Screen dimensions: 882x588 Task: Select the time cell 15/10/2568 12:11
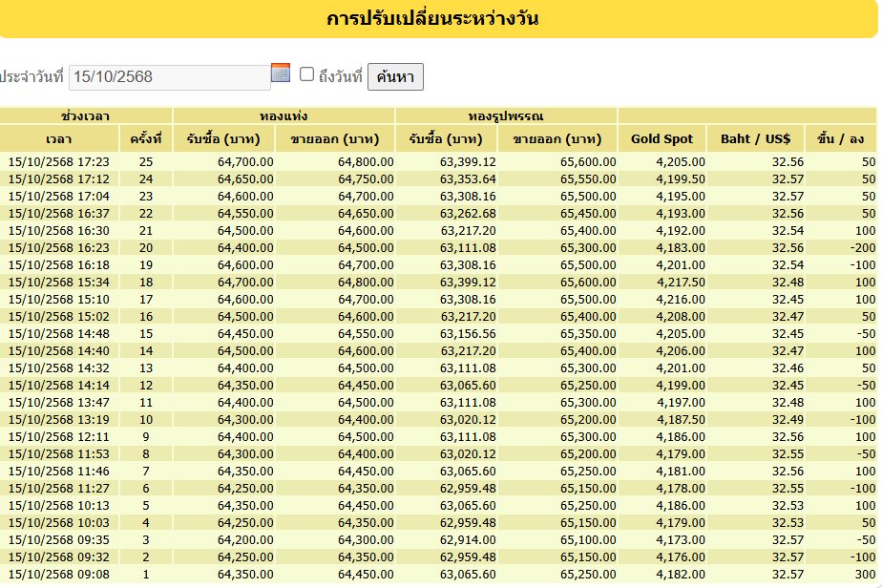[x=59, y=436]
